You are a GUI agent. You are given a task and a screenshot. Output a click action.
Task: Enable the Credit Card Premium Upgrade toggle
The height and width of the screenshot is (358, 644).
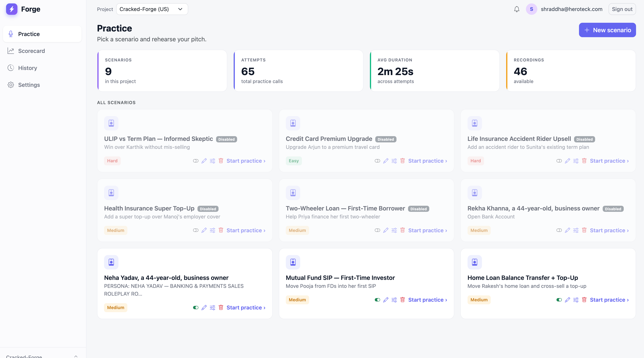click(x=378, y=161)
